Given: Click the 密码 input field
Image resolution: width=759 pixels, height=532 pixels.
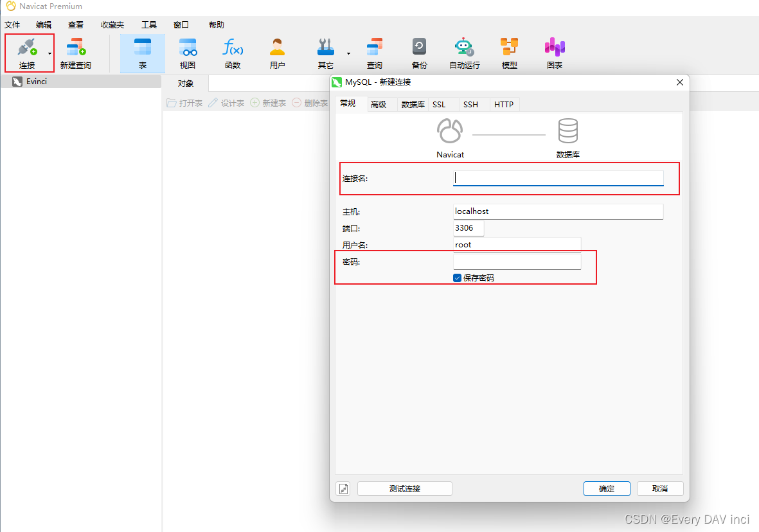Looking at the screenshot, I should coord(517,262).
